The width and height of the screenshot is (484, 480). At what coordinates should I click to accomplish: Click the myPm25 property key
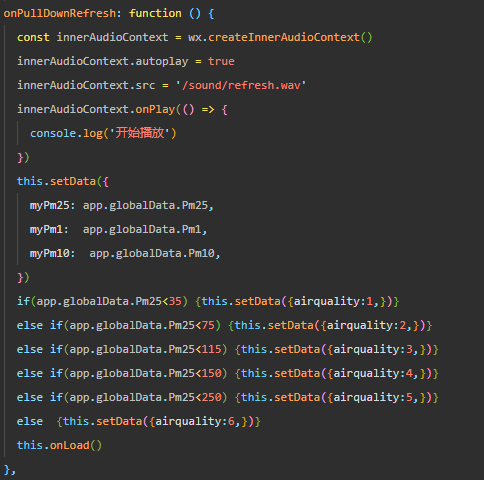point(49,205)
